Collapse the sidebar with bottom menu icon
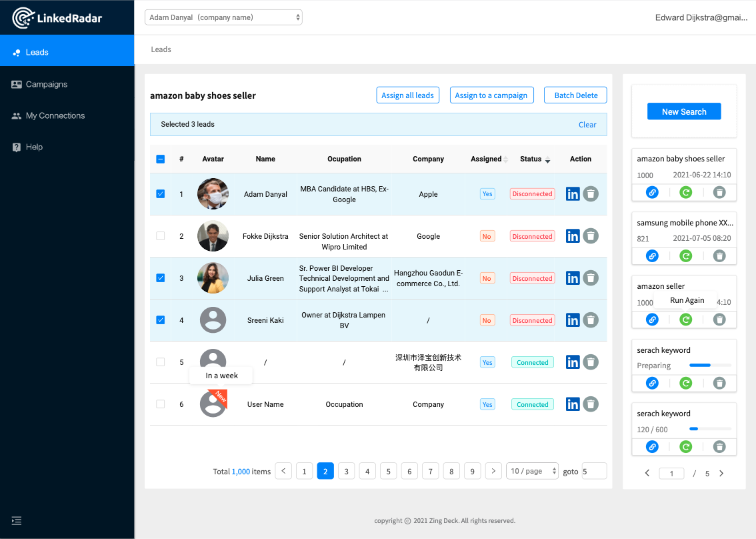 click(17, 521)
